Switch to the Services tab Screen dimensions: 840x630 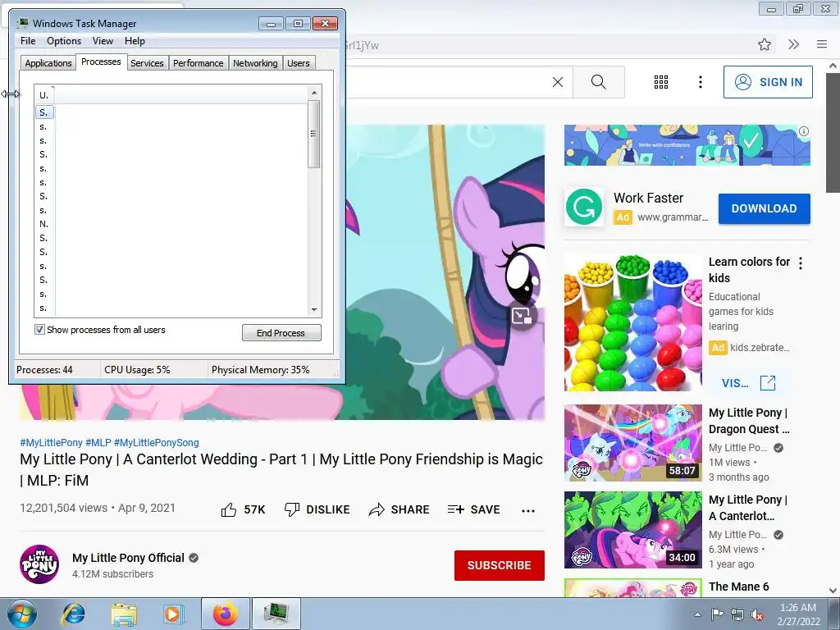(x=147, y=62)
